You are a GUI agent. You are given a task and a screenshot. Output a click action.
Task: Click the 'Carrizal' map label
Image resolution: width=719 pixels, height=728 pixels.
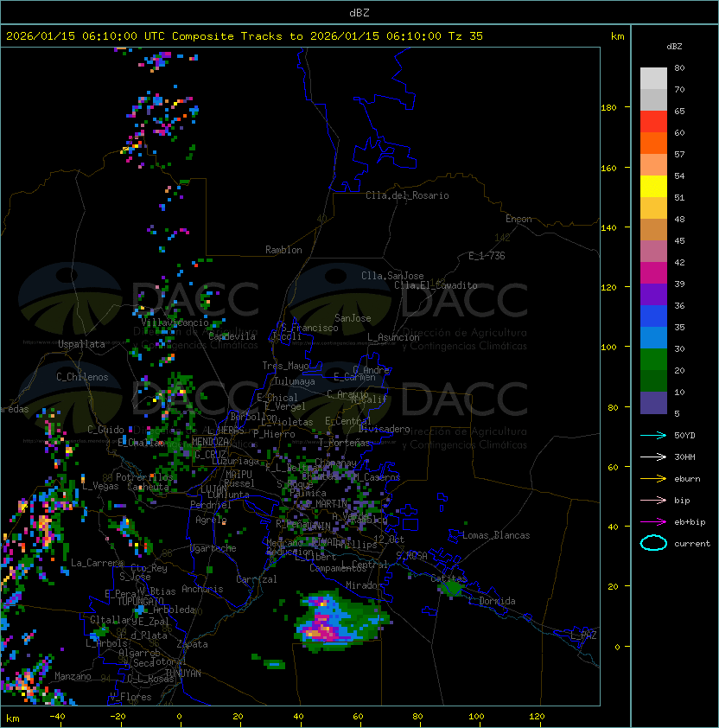[x=257, y=579]
